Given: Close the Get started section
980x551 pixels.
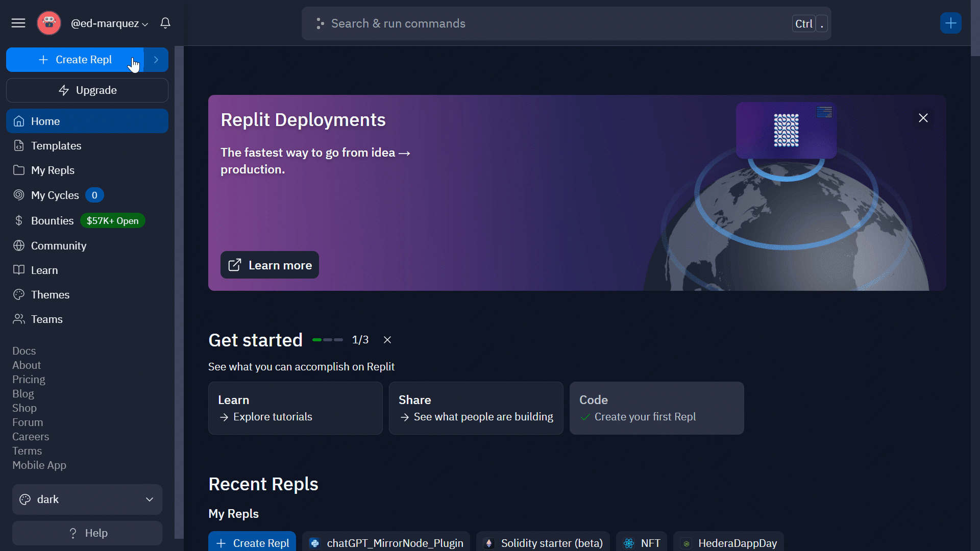Looking at the screenshot, I should click(387, 340).
